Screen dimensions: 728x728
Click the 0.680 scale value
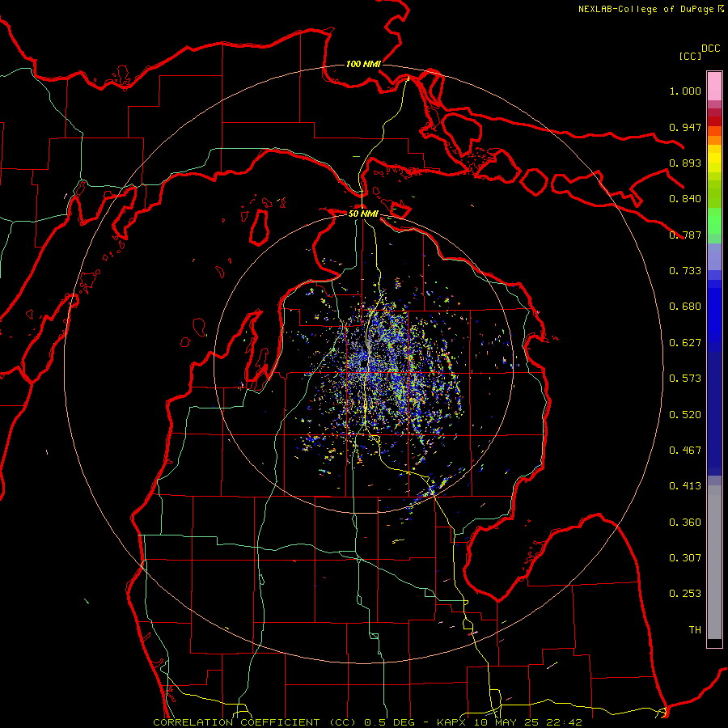coord(685,307)
